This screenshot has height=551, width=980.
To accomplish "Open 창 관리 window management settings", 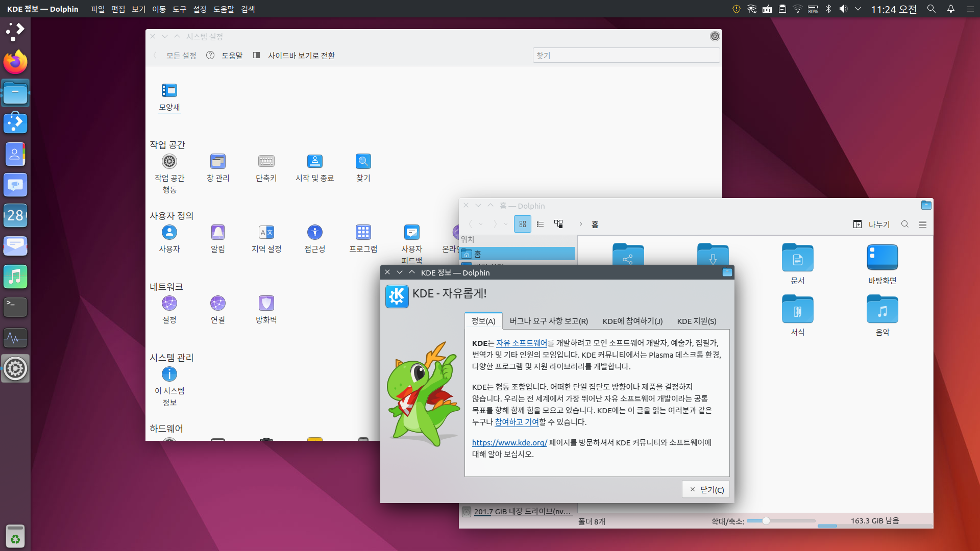I will [x=218, y=162].
